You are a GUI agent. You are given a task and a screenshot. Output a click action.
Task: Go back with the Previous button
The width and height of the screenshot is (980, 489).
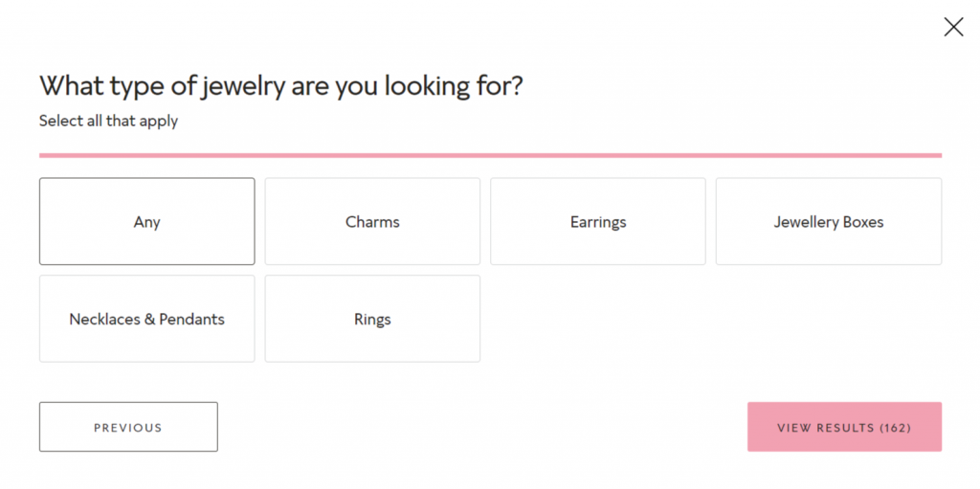[x=129, y=427]
